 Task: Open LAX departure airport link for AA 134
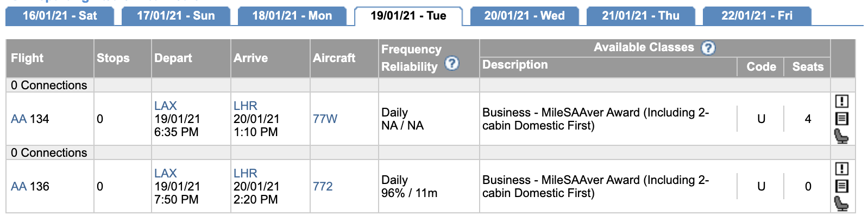pos(166,106)
